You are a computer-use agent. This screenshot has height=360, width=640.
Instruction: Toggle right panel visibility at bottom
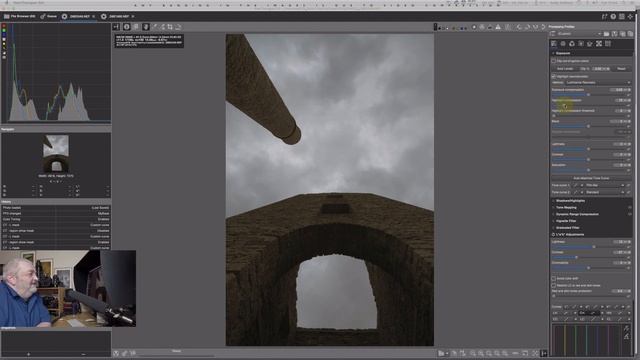click(x=544, y=353)
